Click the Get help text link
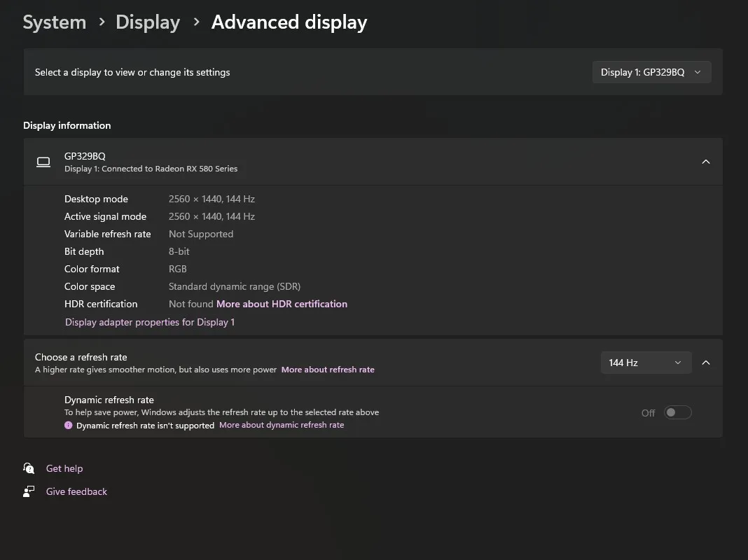 click(64, 468)
